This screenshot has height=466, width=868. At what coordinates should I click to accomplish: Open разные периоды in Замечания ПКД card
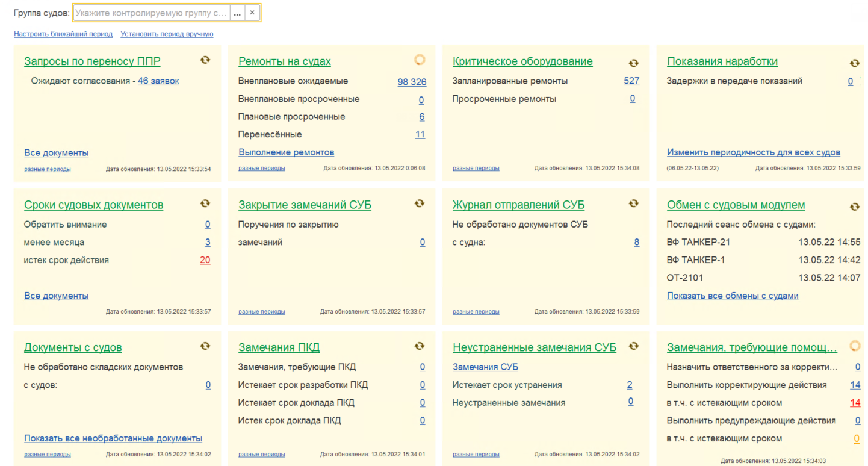[262, 455]
